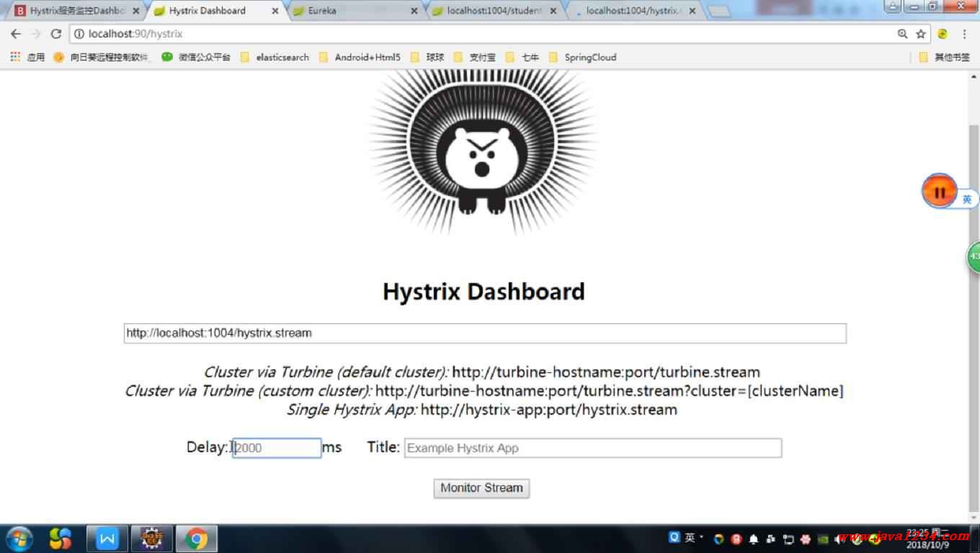This screenshot has width=980, height=553.
Task: Click the red circular tray icon
Action: pos(736,539)
